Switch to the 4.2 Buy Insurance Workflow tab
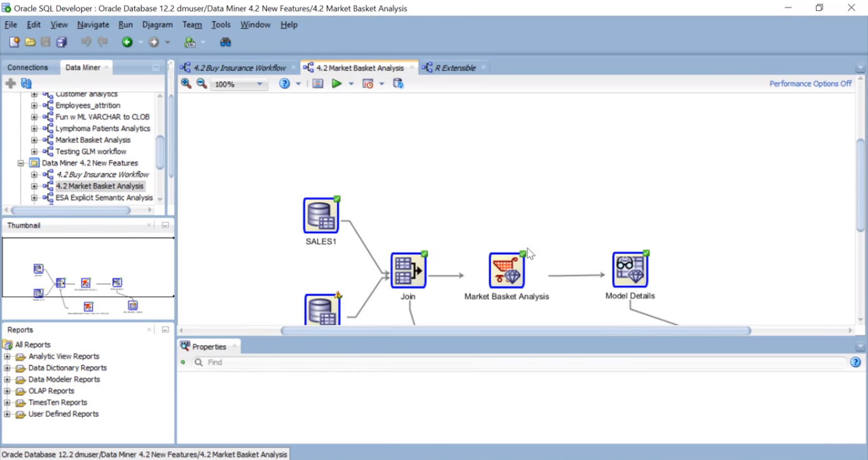This screenshot has height=460, width=868. (239, 67)
